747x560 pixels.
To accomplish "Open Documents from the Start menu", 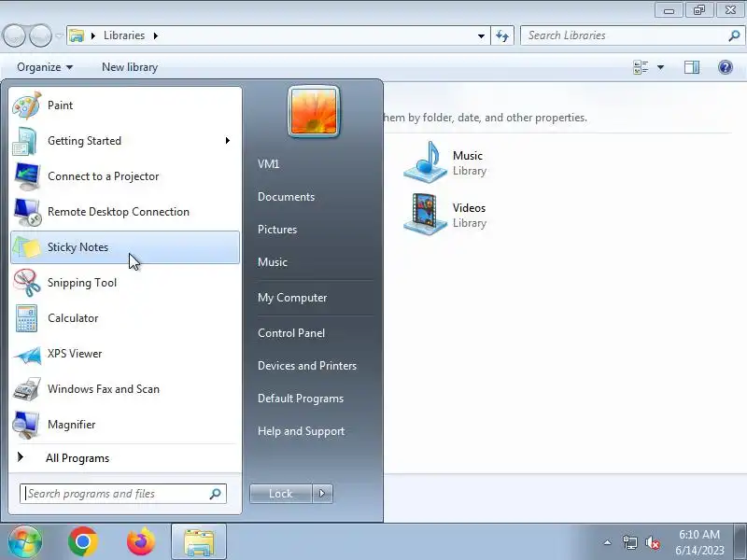I will (x=286, y=197).
